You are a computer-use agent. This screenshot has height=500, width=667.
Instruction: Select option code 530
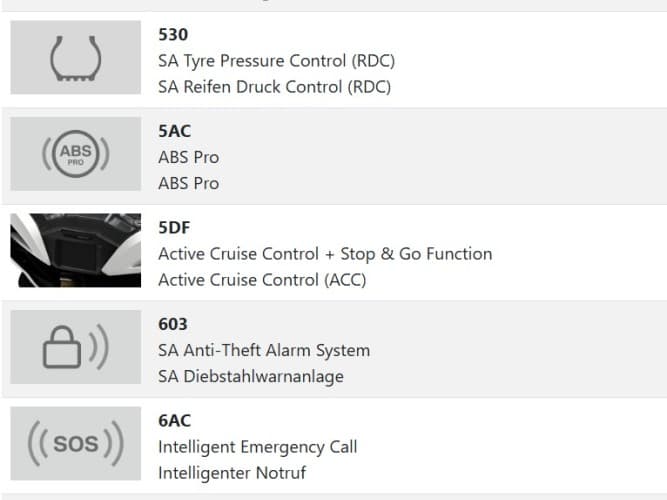[x=173, y=35]
